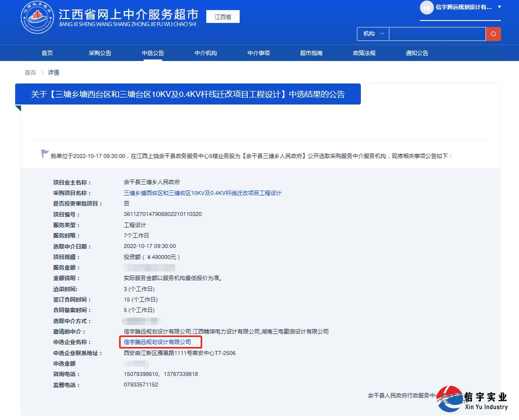Click the user avatar circle in the header
Screen dimensions: 519x420
[x=426, y=8]
